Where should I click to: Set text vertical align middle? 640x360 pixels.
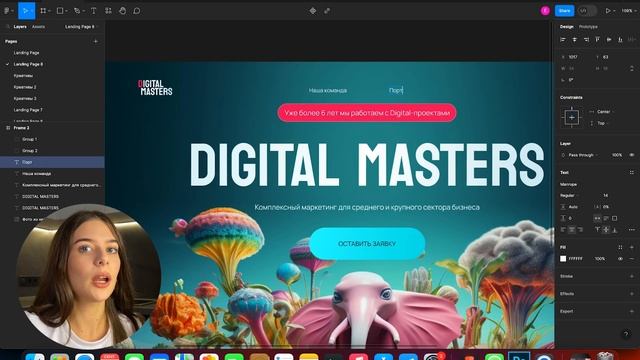[606, 230]
